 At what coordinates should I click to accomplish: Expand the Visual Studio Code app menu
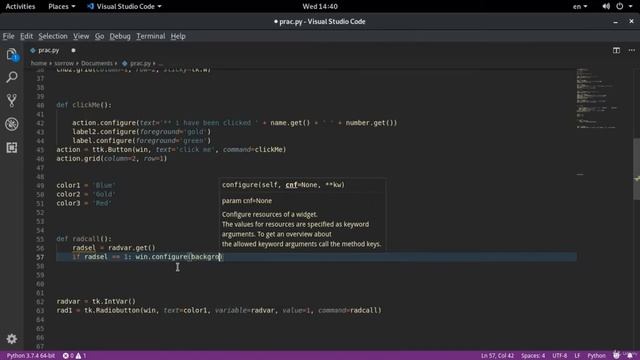(124, 6)
